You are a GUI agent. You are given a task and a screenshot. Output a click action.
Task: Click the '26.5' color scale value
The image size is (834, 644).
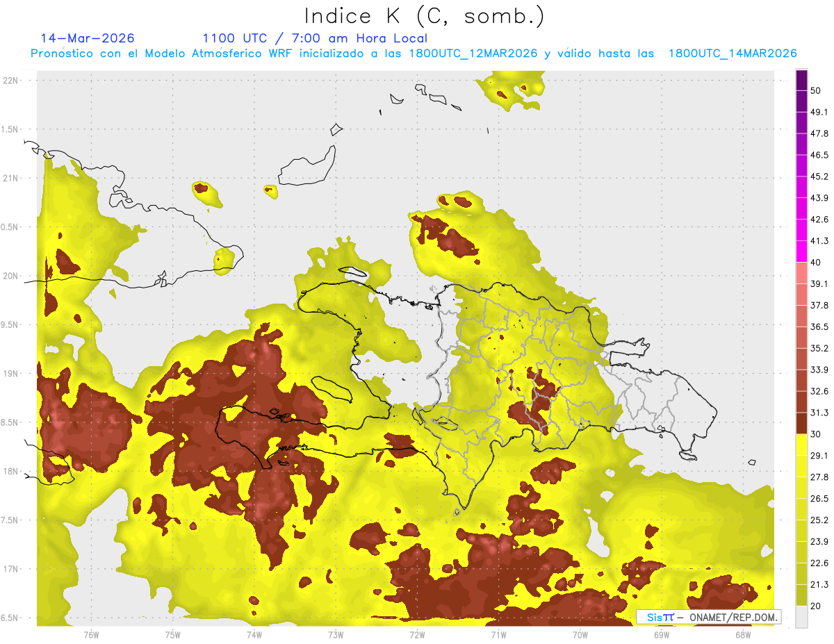[819, 499]
